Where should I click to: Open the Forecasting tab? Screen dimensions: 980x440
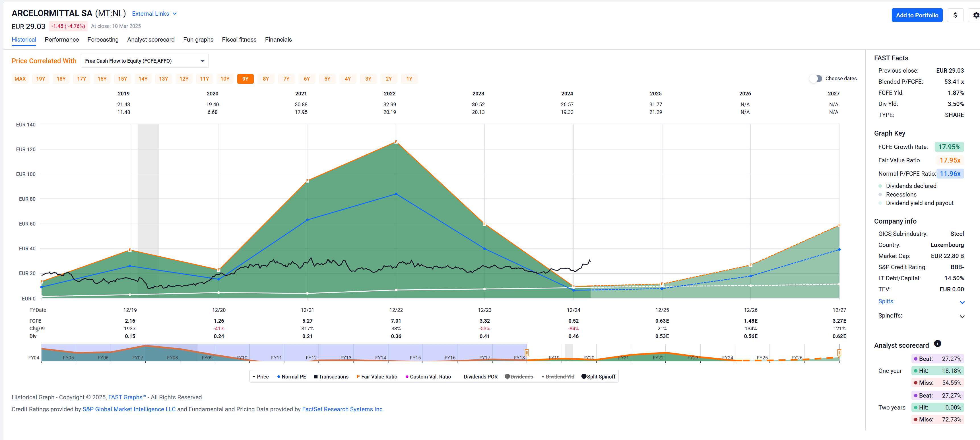coord(103,40)
